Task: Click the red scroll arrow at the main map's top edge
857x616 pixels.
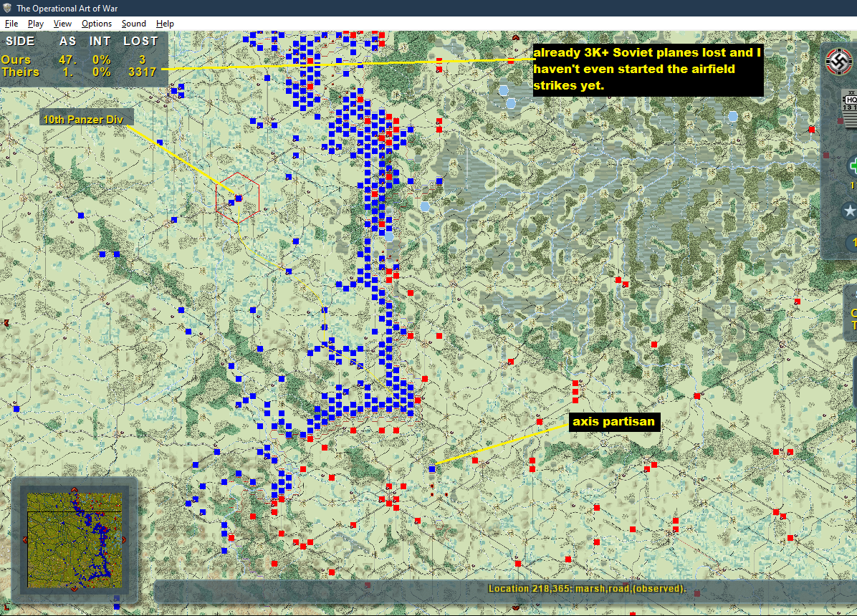Action: (515, 38)
